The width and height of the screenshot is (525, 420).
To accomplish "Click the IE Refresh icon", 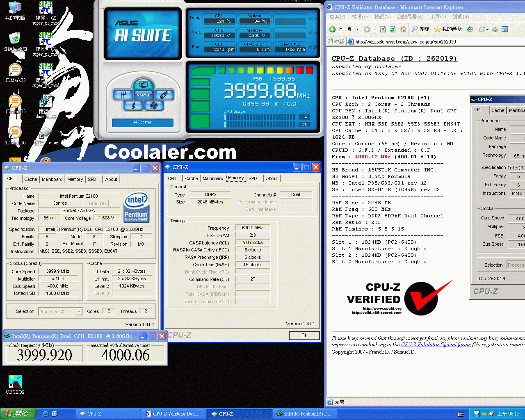I will click(393, 29).
